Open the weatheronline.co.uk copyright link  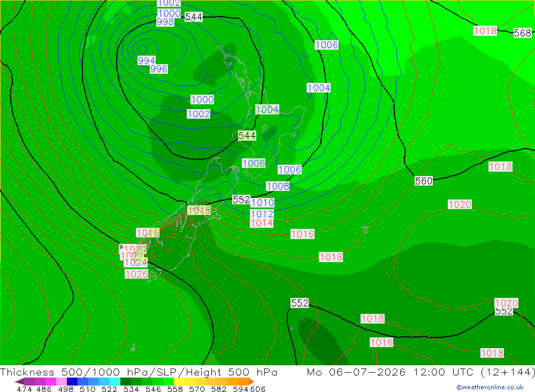pos(490,387)
